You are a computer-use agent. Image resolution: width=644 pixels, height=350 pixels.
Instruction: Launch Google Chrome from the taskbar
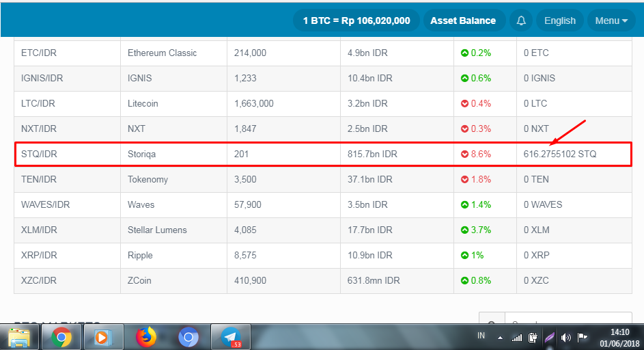click(x=61, y=337)
